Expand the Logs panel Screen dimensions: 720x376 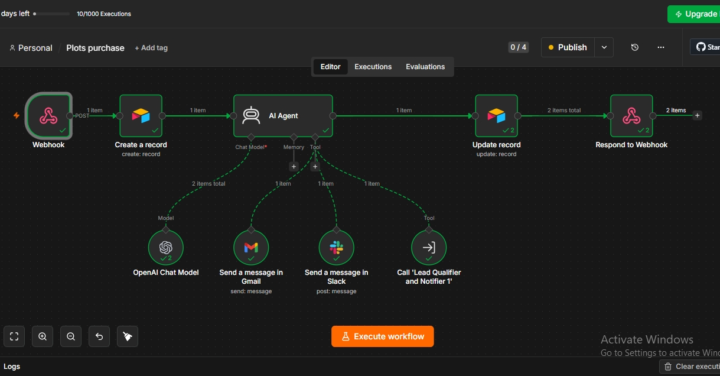click(12, 366)
